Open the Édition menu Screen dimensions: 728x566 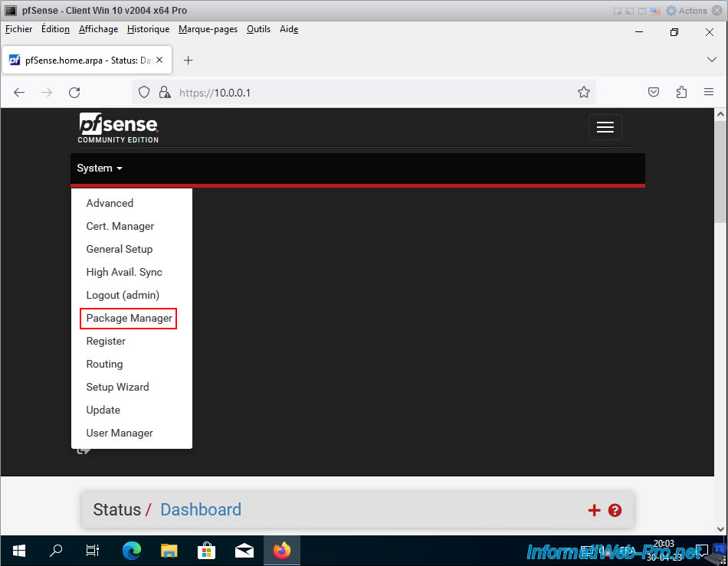click(x=55, y=29)
